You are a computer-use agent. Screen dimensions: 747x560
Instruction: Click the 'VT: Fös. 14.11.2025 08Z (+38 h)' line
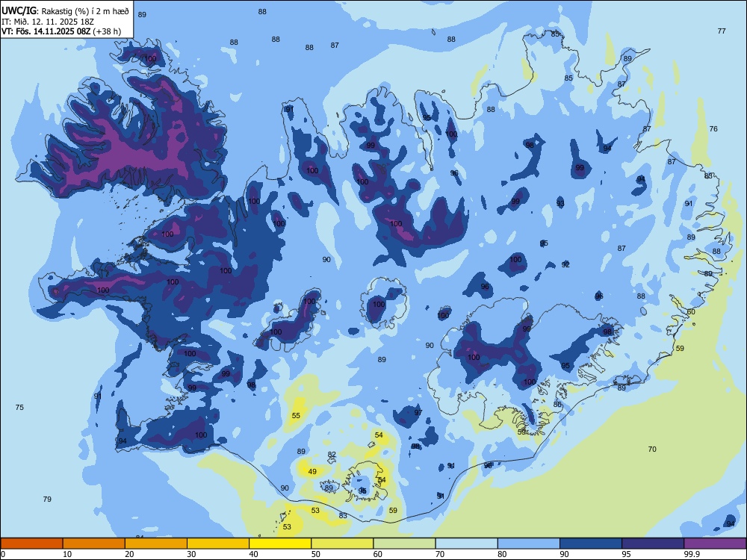[61, 31]
